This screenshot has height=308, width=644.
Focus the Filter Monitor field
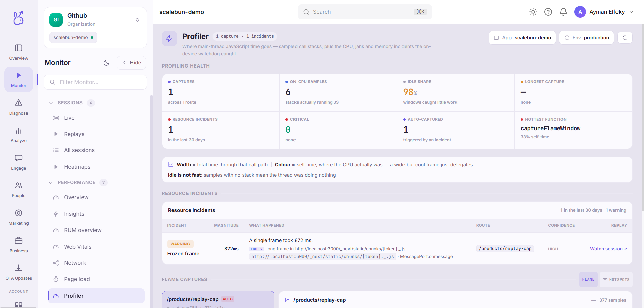click(95, 82)
